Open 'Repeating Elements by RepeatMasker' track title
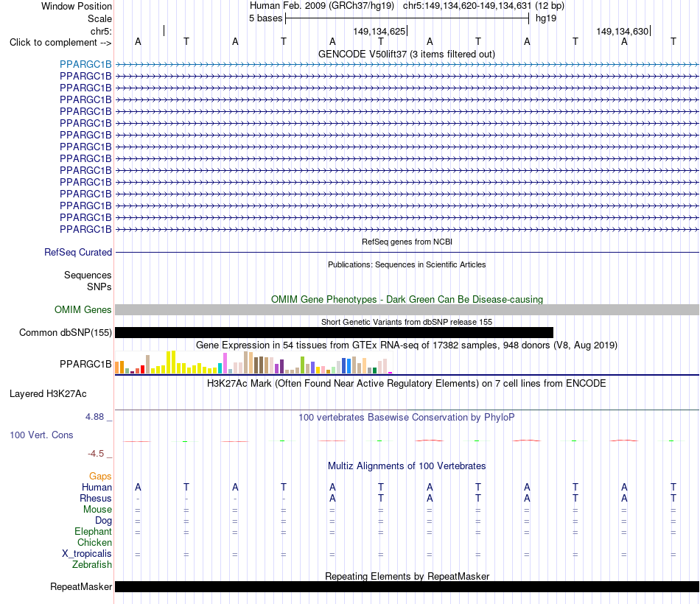 tap(407, 576)
